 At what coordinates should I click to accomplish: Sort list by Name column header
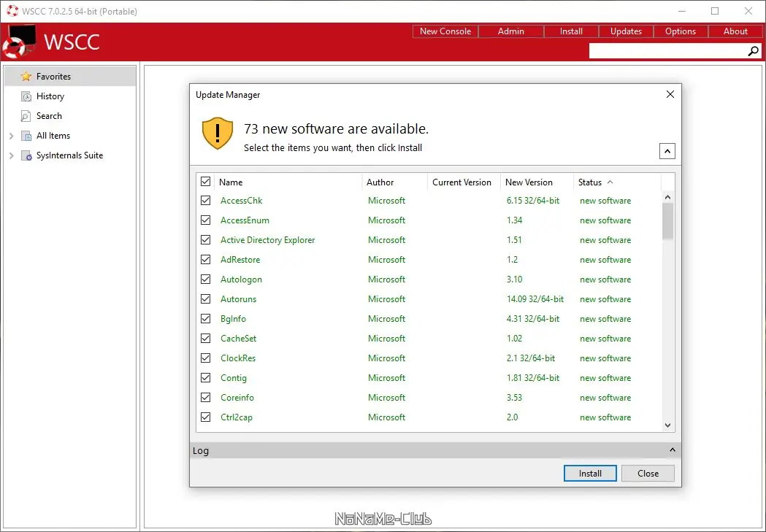tap(288, 182)
